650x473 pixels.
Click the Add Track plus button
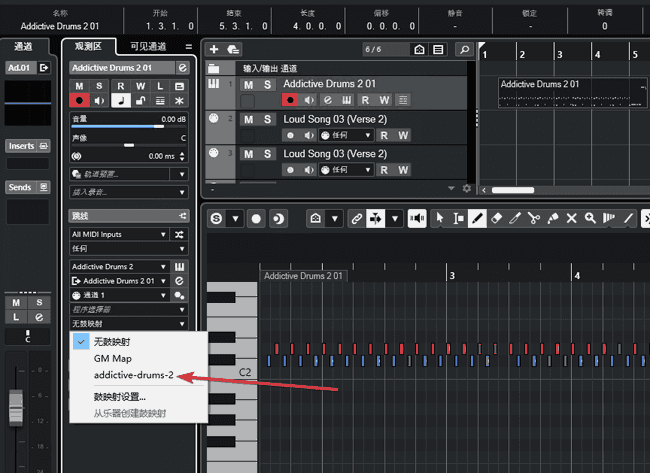[214, 50]
